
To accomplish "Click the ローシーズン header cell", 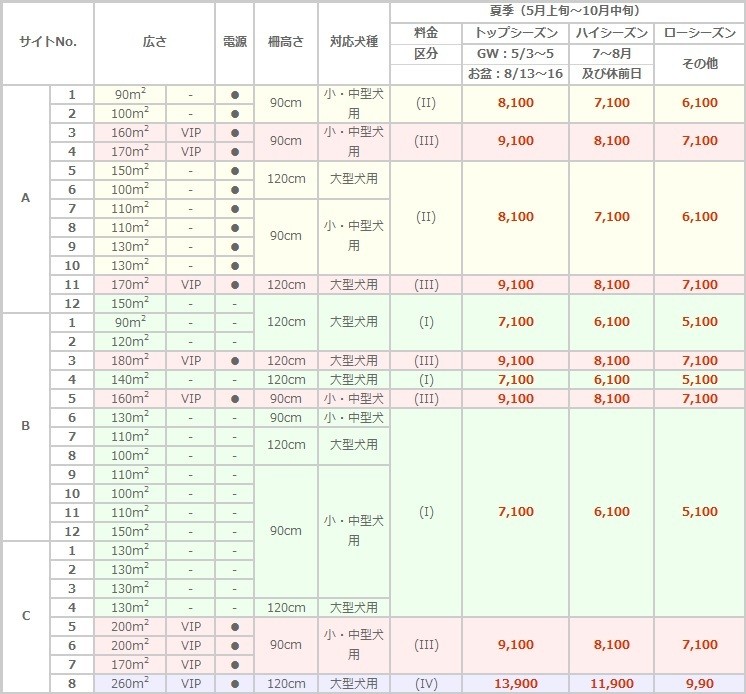I will (700, 33).
